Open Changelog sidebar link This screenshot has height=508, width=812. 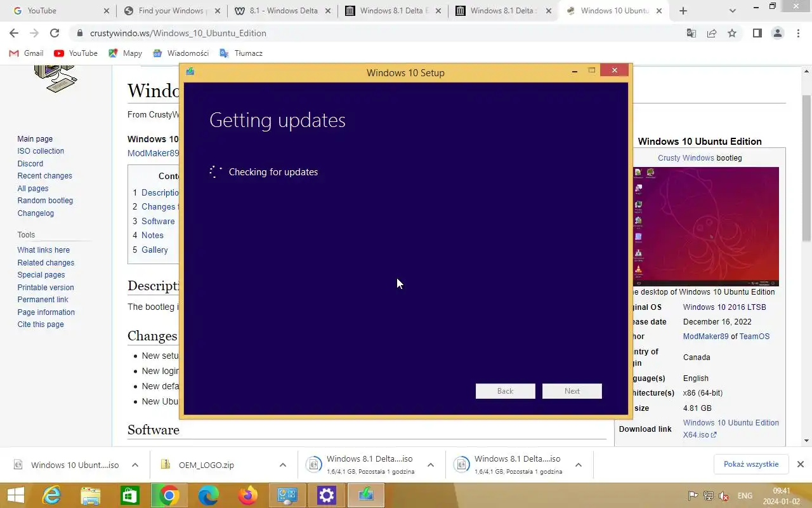[x=36, y=213]
